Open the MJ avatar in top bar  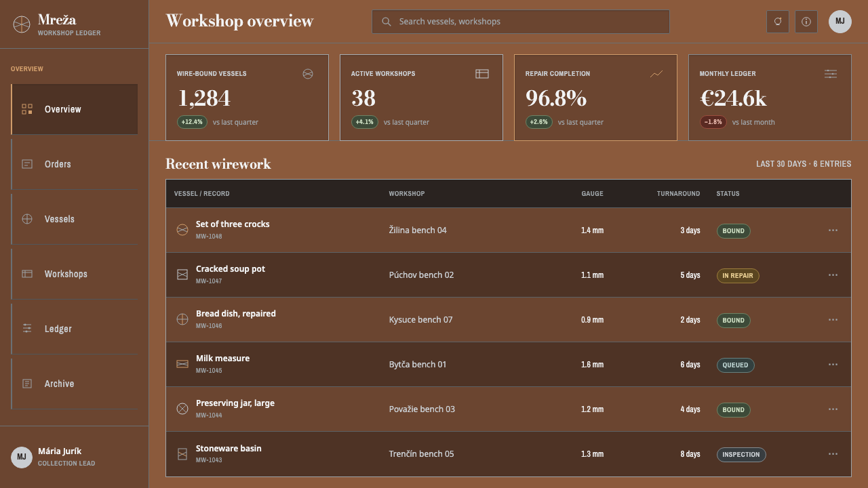[840, 22]
